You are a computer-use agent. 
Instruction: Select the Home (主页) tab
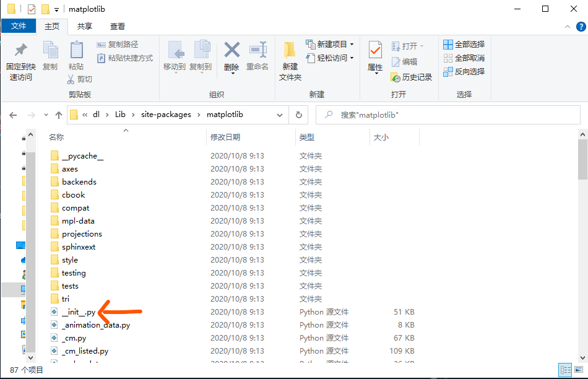[52, 26]
